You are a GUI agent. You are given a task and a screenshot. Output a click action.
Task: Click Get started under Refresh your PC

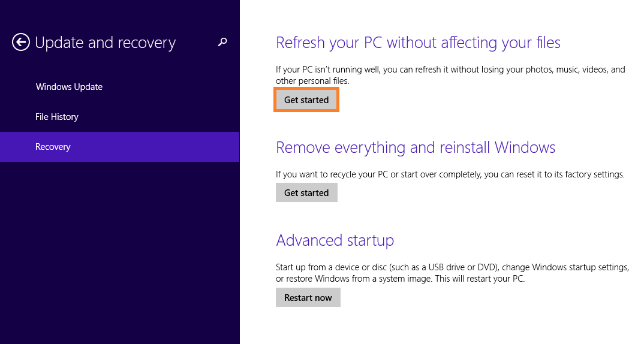tap(306, 99)
